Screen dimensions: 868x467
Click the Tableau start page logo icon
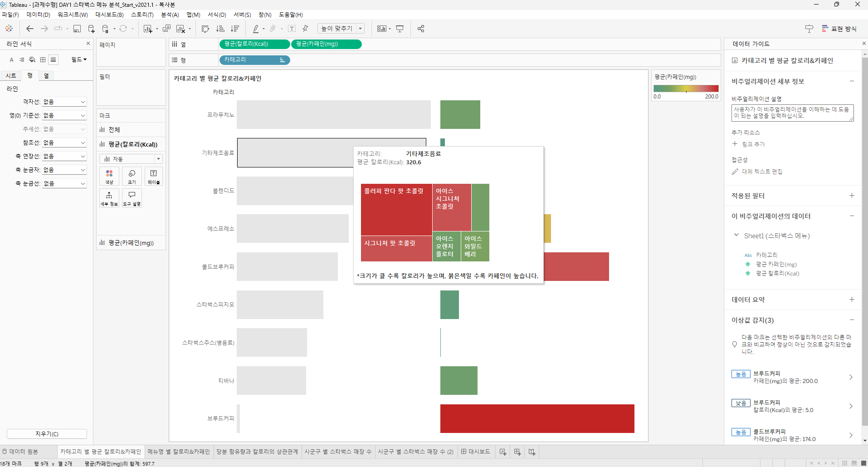pyautogui.click(x=9, y=29)
